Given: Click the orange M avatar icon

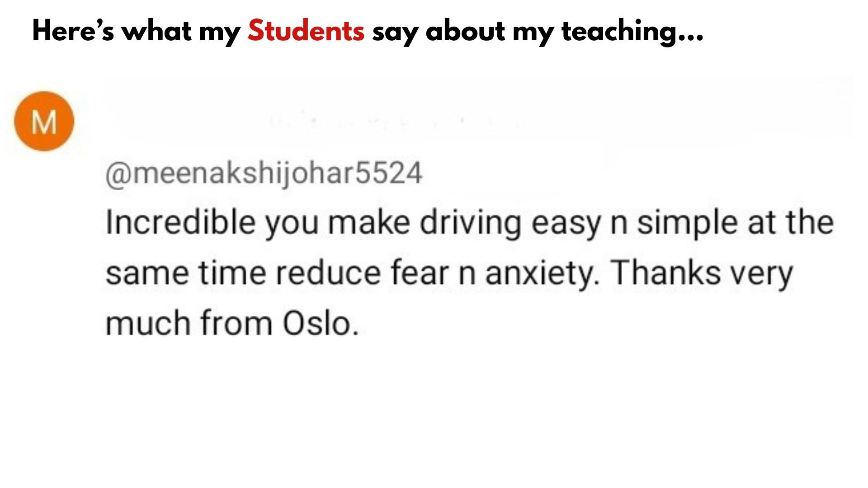Looking at the screenshot, I should [44, 122].
